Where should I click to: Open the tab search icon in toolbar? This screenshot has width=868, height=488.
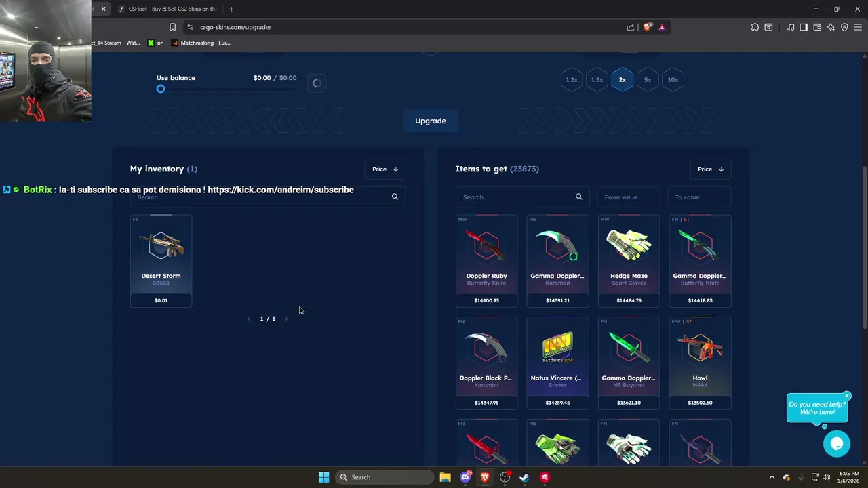tap(768, 27)
